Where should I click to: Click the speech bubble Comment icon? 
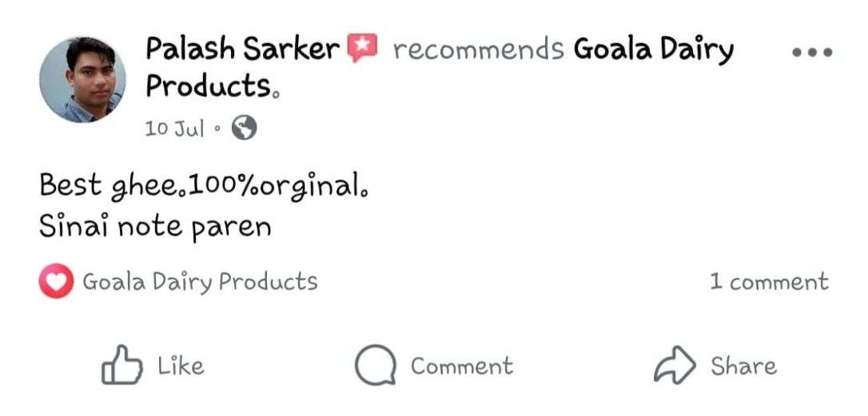pyautogui.click(x=375, y=366)
